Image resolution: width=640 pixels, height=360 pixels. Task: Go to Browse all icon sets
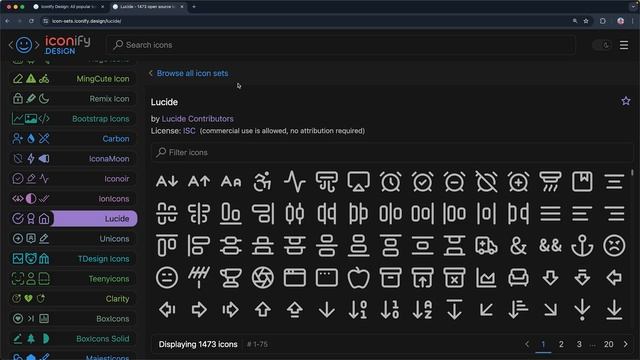click(192, 73)
